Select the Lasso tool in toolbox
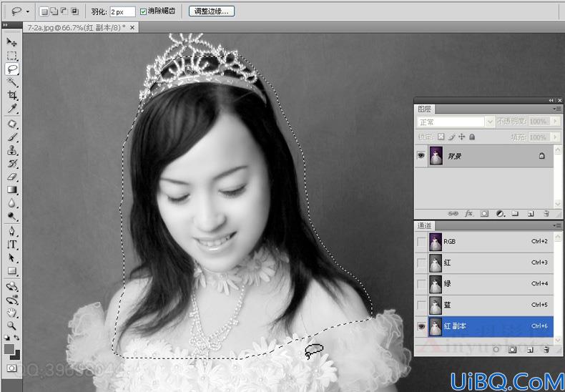The width and height of the screenshot is (565, 392). 12,69
